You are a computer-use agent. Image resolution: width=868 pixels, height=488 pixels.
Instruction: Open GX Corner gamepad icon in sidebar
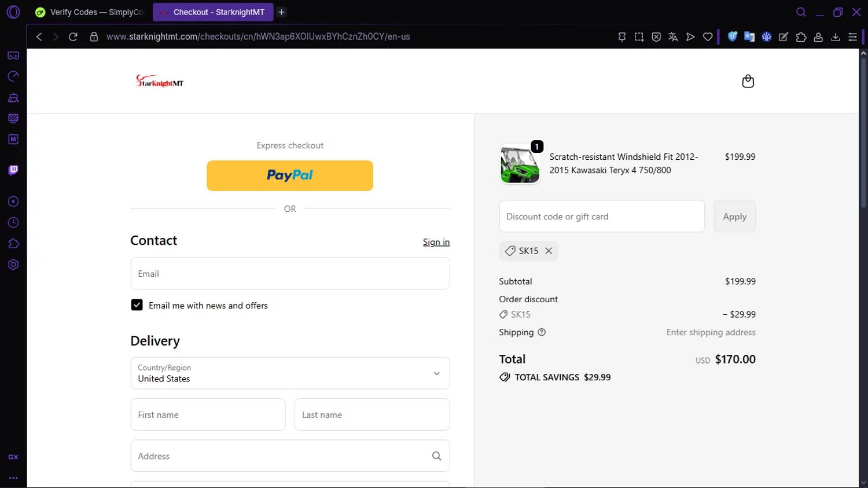[13, 56]
